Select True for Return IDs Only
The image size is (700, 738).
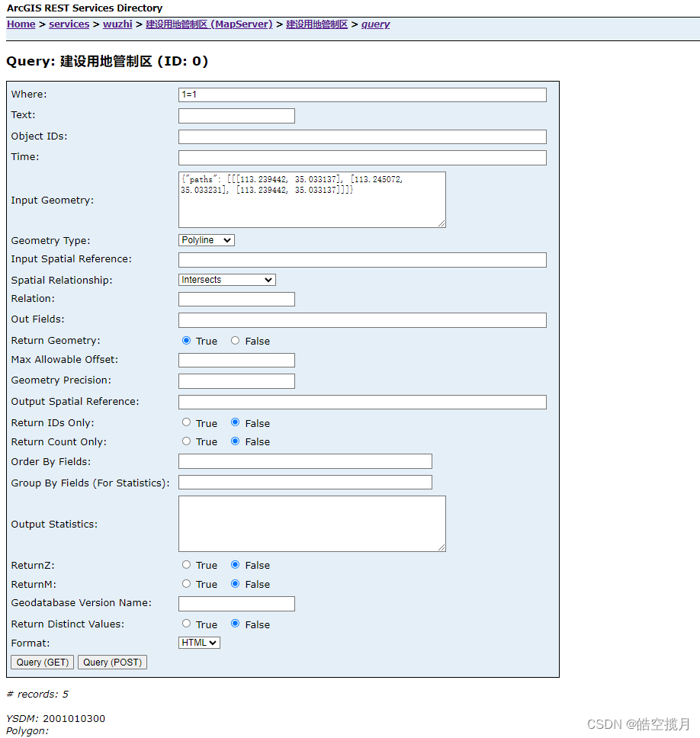click(x=186, y=422)
